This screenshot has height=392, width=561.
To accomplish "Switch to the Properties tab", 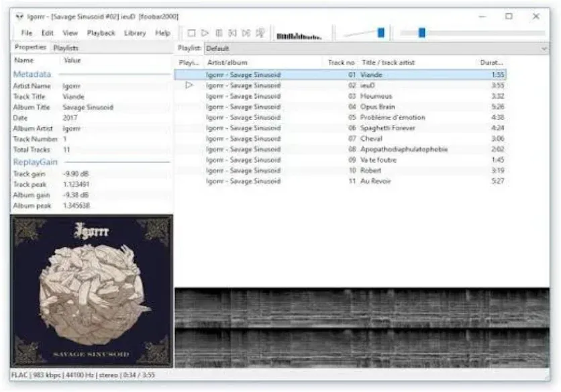I will click(x=30, y=47).
